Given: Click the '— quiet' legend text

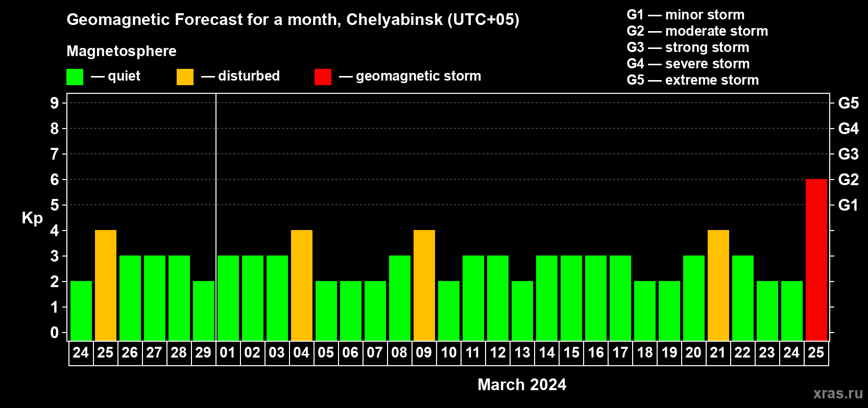Looking at the screenshot, I should [115, 76].
